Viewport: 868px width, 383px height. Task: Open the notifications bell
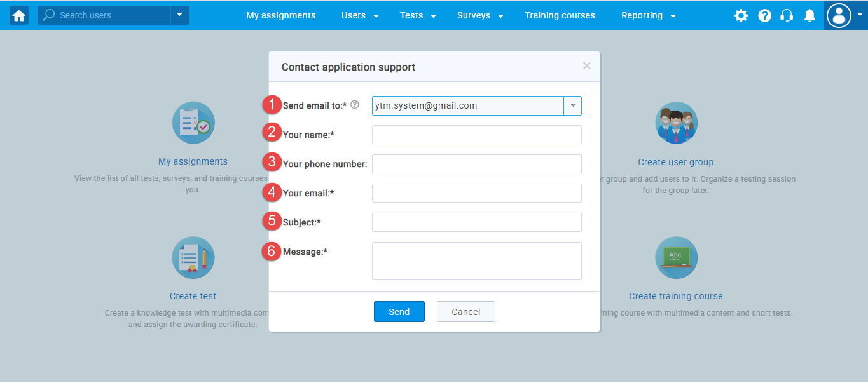(x=809, y=16)
